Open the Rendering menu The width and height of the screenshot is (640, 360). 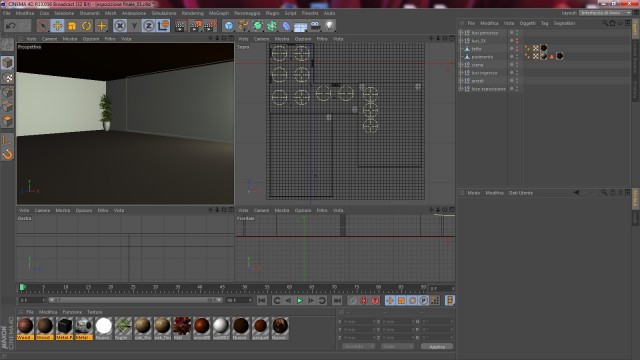click(x=192, y=13)
